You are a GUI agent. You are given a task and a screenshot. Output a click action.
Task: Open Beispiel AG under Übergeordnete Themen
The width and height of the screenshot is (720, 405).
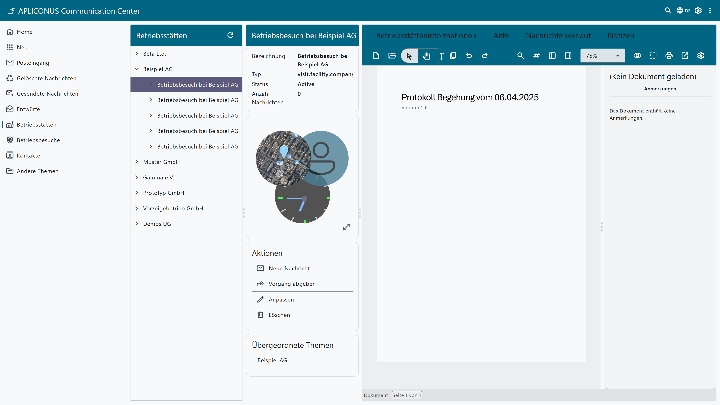272,360
